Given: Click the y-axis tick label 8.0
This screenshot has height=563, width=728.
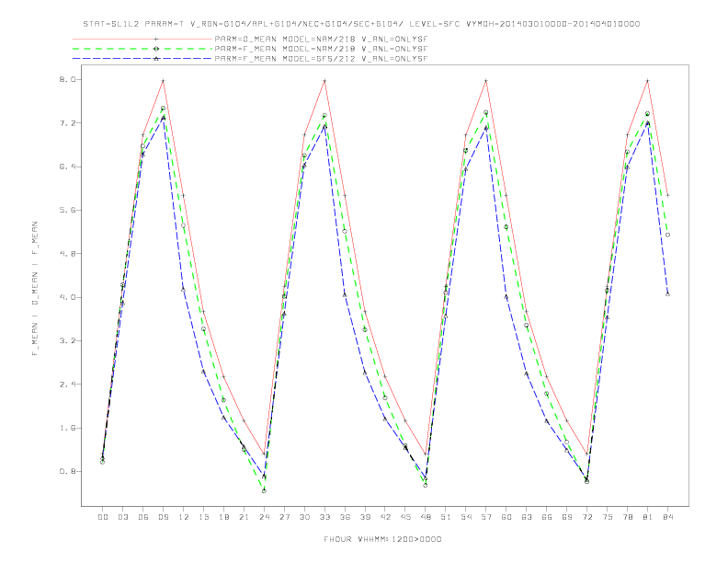Looking at the screenshot, I should pyautogui.click(x=67, y=79).
